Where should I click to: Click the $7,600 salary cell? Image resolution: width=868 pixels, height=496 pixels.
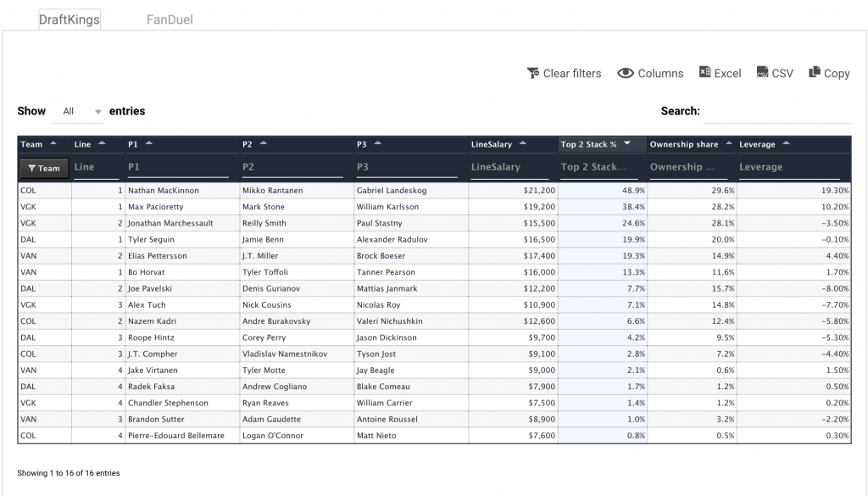[513, 435]
